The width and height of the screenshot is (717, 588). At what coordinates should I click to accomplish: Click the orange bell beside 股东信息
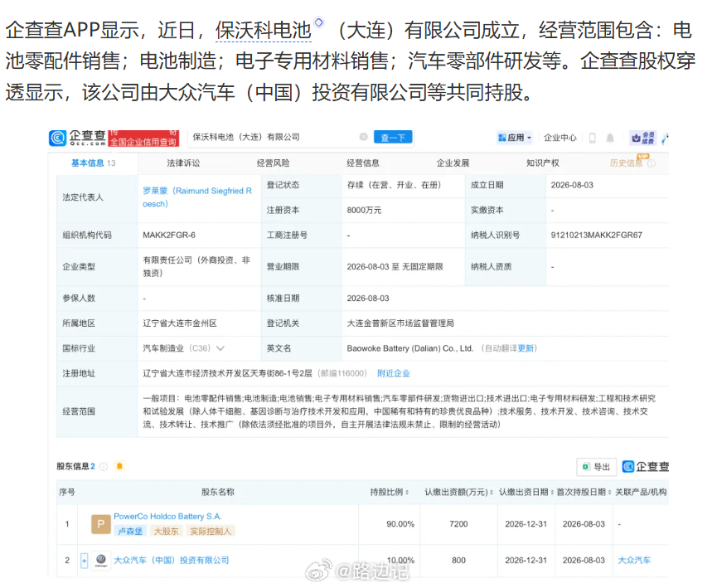119,466
